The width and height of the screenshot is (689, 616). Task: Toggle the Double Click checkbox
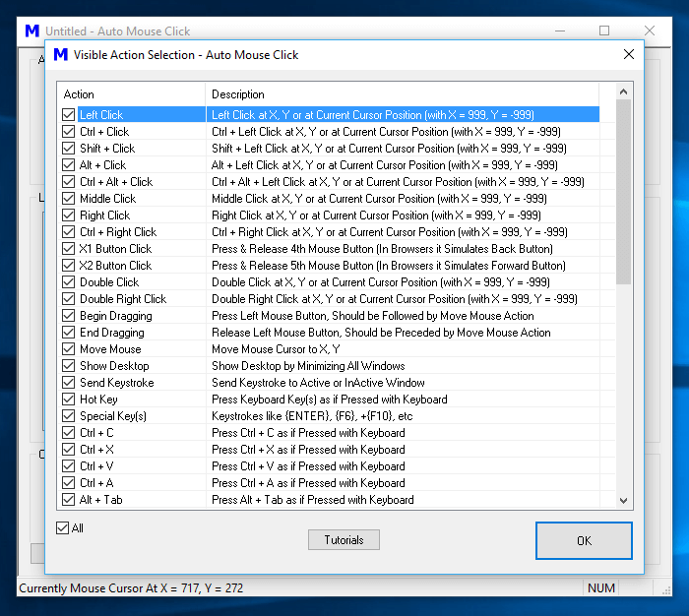[x=68, y=281]
